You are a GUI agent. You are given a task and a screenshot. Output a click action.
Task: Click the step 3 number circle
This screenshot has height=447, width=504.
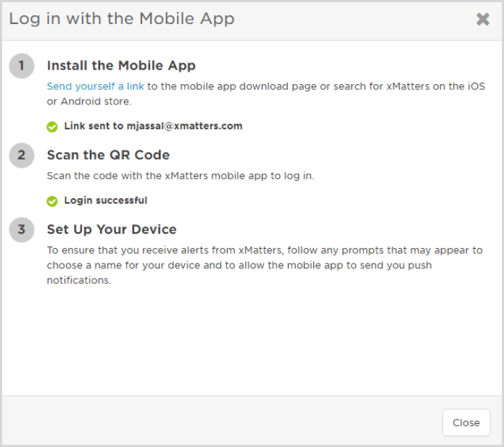click(x=22, y=229)
